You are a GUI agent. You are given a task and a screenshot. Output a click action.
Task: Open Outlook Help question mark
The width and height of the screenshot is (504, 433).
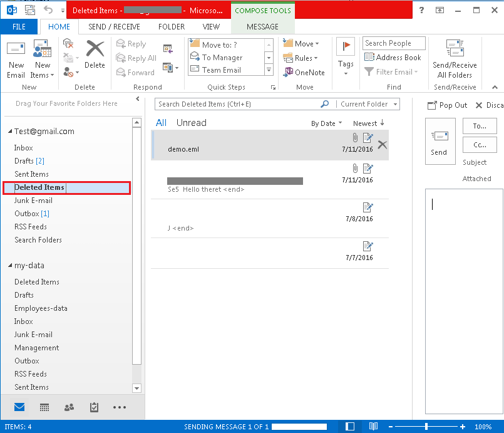[x=421, y=10]
